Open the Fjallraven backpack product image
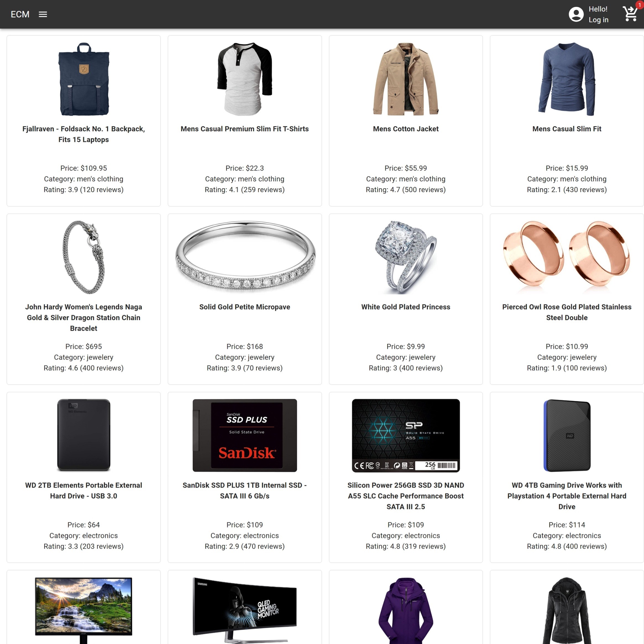Screen dimensions: 644x644 84,79
